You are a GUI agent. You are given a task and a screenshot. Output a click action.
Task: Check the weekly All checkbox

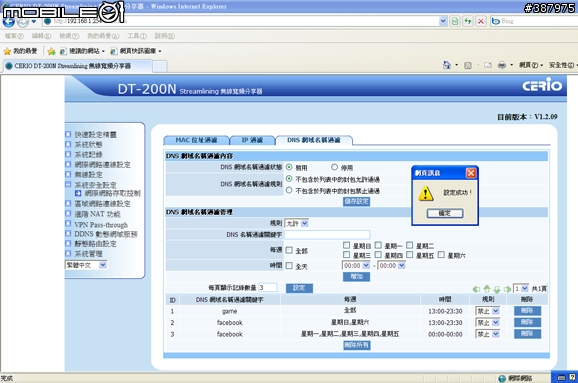point(289,250)
